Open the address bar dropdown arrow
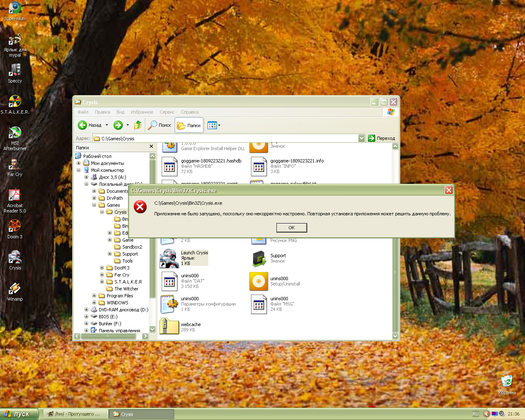525x420 pixels. pos(361,138)
